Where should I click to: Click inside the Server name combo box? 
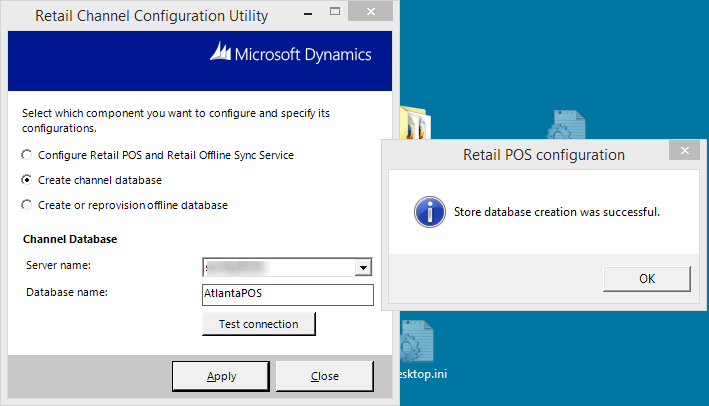[x=278, y=268]
